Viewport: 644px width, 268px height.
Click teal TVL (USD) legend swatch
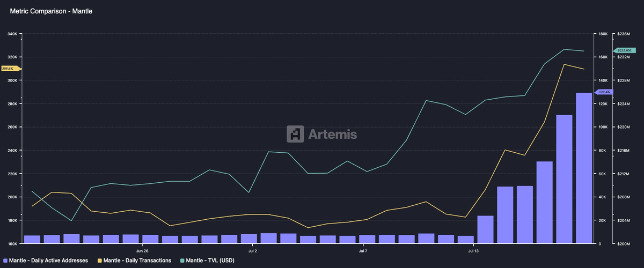click(183, 260)
